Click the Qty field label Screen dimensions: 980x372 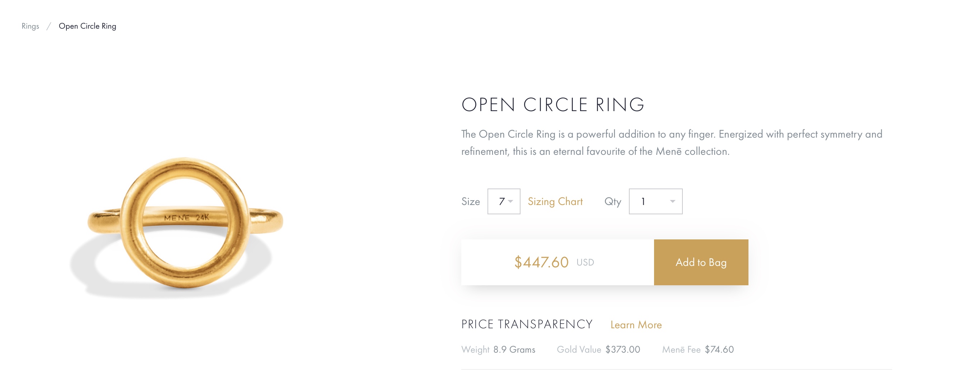(612, 201)
